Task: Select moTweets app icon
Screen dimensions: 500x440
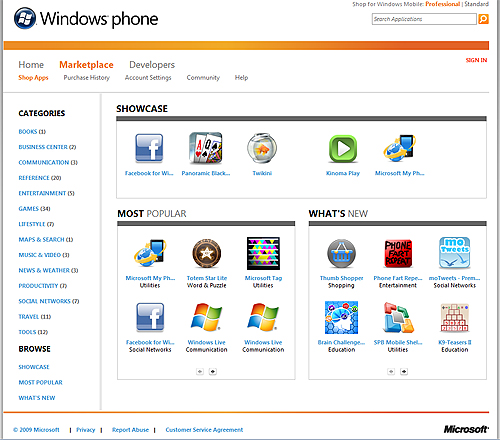Action: (455, 253)
